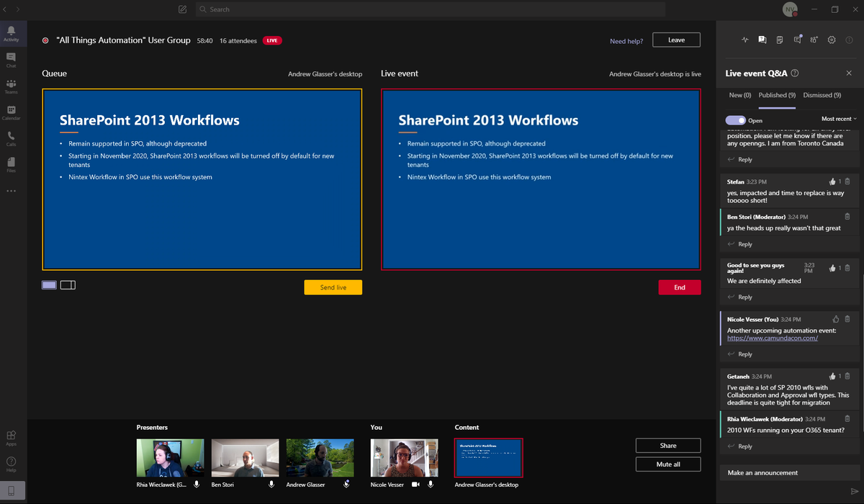Image resolution: width=864 pixels, height=504 pixels.
Task: Show more apps via the ellipsis icon
Action: 12,191
